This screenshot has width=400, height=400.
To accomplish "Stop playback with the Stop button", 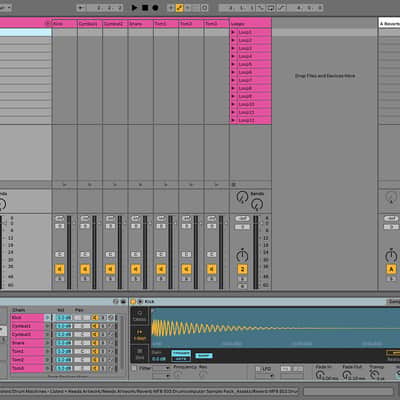I will 145,7.
